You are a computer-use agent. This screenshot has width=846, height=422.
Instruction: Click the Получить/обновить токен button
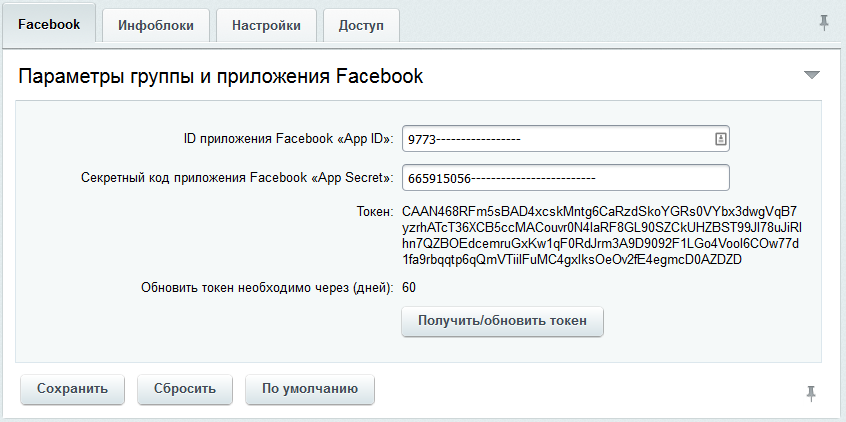point(502,321)
